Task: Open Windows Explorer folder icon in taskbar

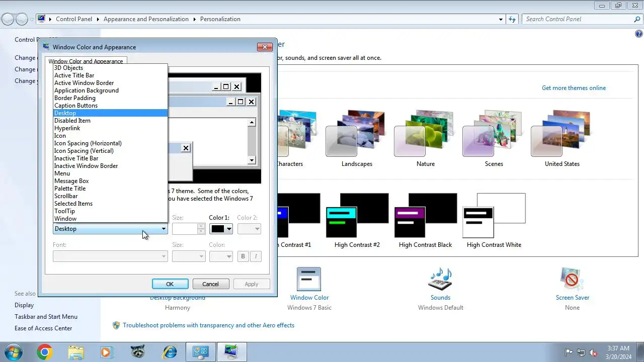Action: coord(76,352)
